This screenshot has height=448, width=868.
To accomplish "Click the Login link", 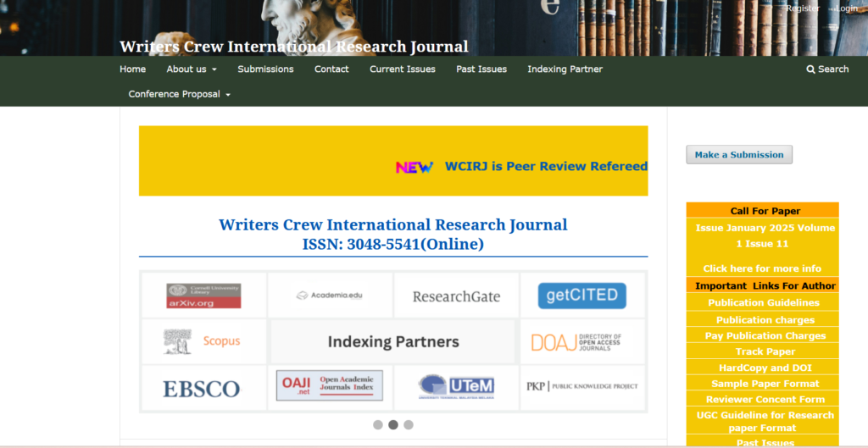I will point(847,8).
